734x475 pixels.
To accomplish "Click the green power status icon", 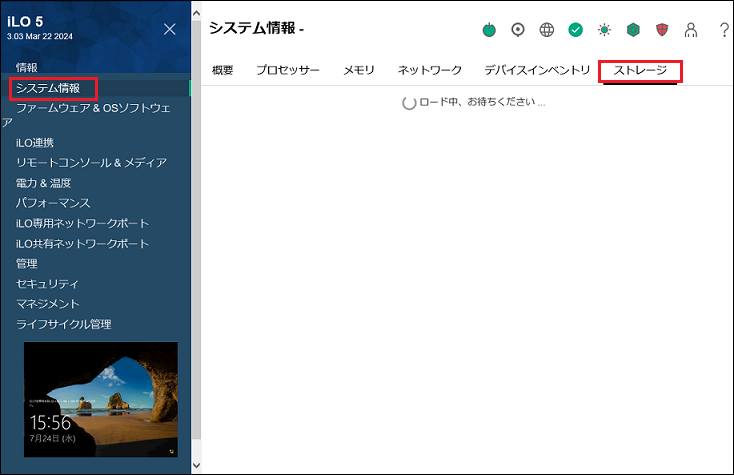I will (489, 30).
